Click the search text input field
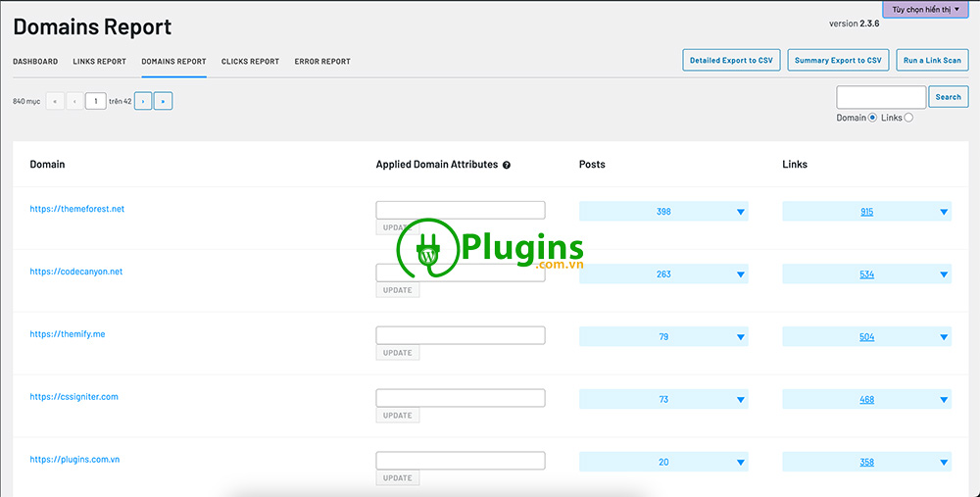This screenshot has width=980, height=497. (x=880, y=97)
